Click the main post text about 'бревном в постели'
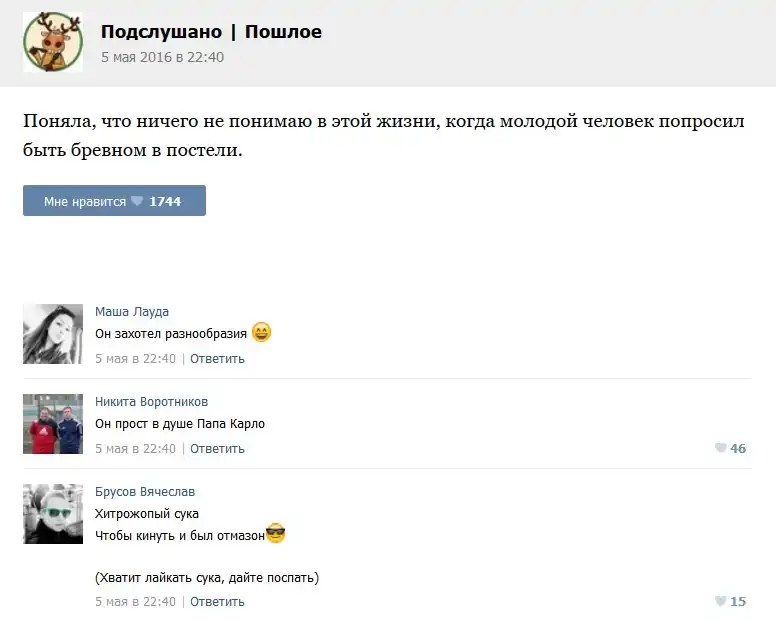 click(384, 136)
